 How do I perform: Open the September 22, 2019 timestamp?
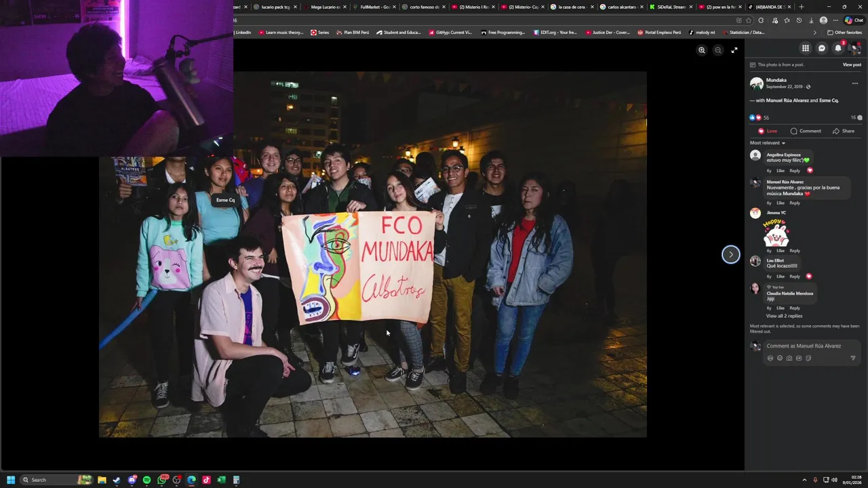(x=784, y=87)
